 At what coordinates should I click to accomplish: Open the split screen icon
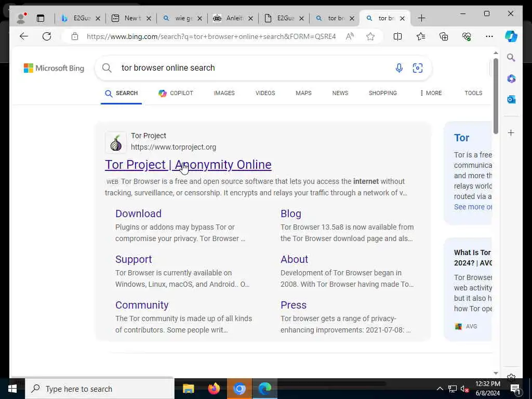(x=397, y=36)
